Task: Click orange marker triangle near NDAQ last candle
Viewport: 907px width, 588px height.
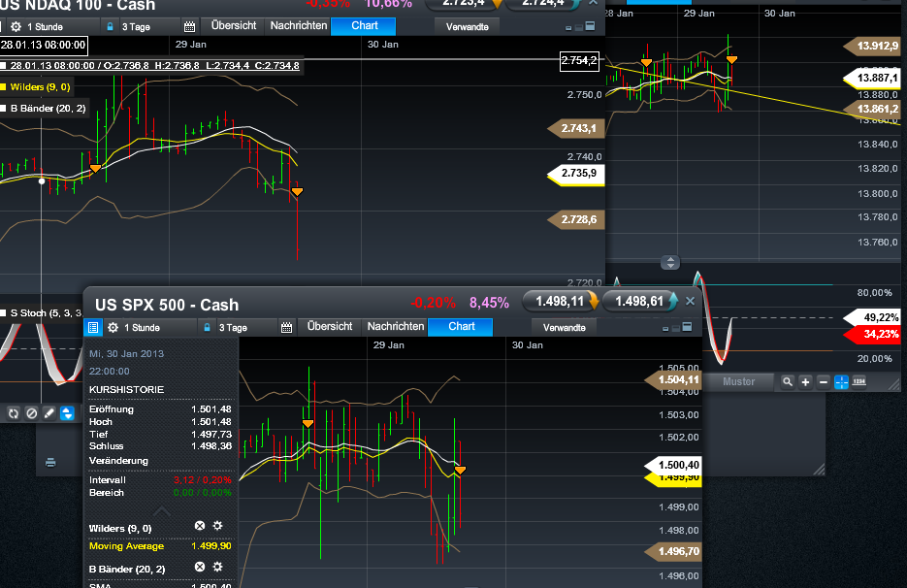Action: click(297, 191)
